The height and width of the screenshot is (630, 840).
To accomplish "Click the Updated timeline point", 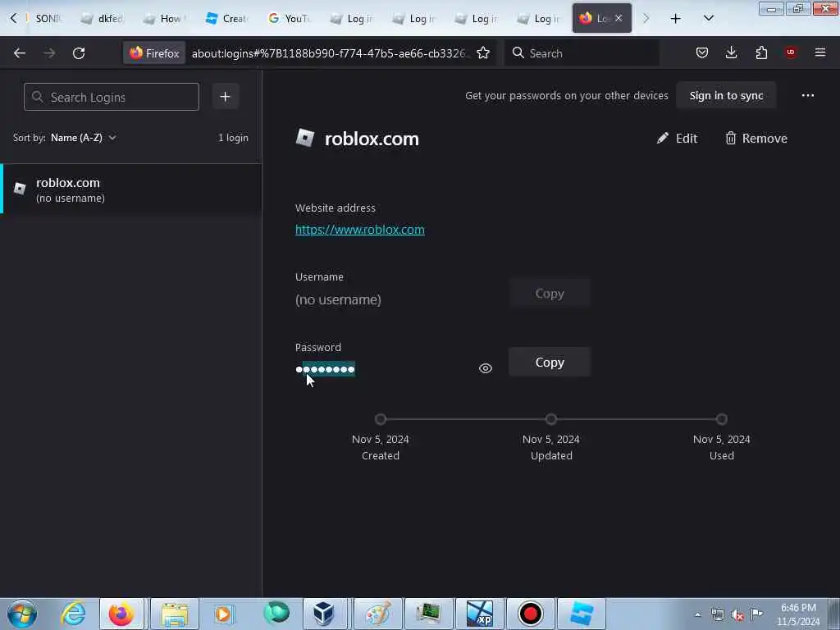I will (x=551, y=419).
